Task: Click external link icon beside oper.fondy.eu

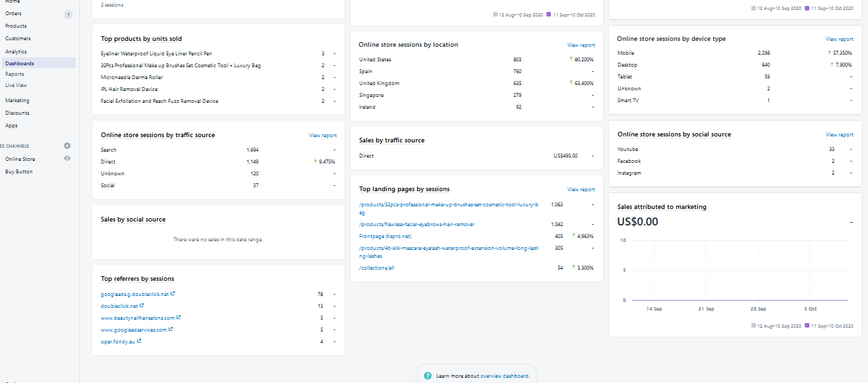Action: pyautogui.click(x=139, y=341)
